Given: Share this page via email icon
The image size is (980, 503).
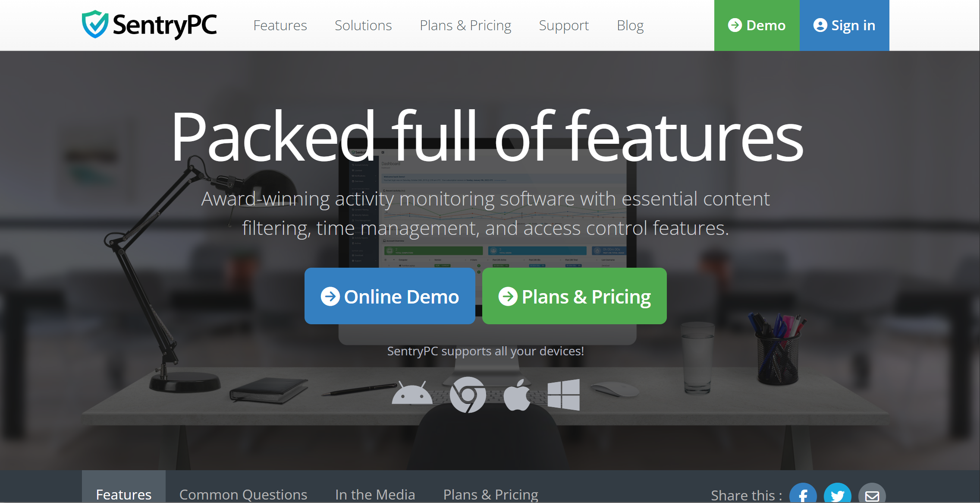Looking at the screenshot, I should point(872,494).
